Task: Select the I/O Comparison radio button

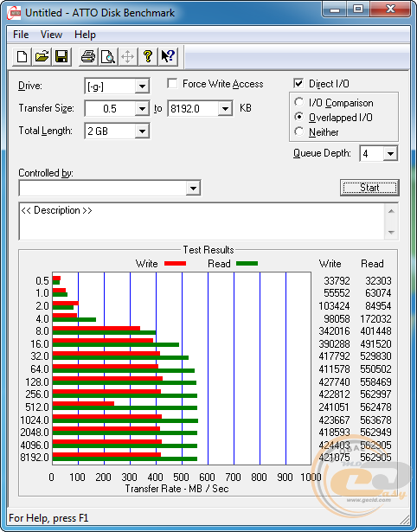Action: coord(299,102)
